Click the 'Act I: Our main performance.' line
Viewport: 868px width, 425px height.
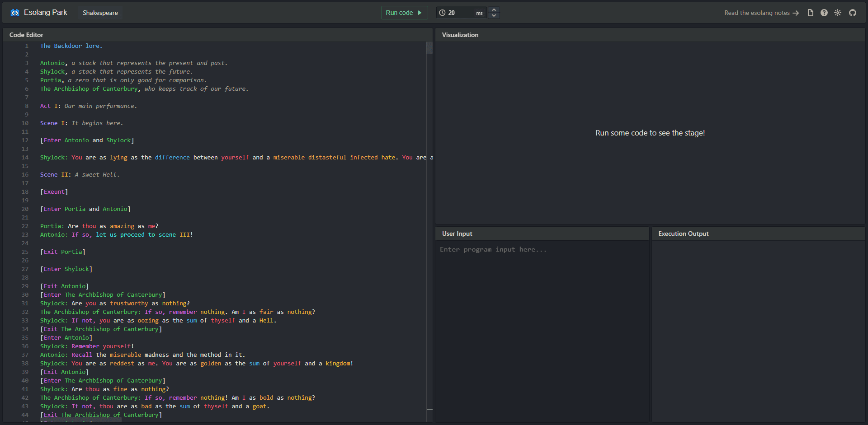pos(88,106)
